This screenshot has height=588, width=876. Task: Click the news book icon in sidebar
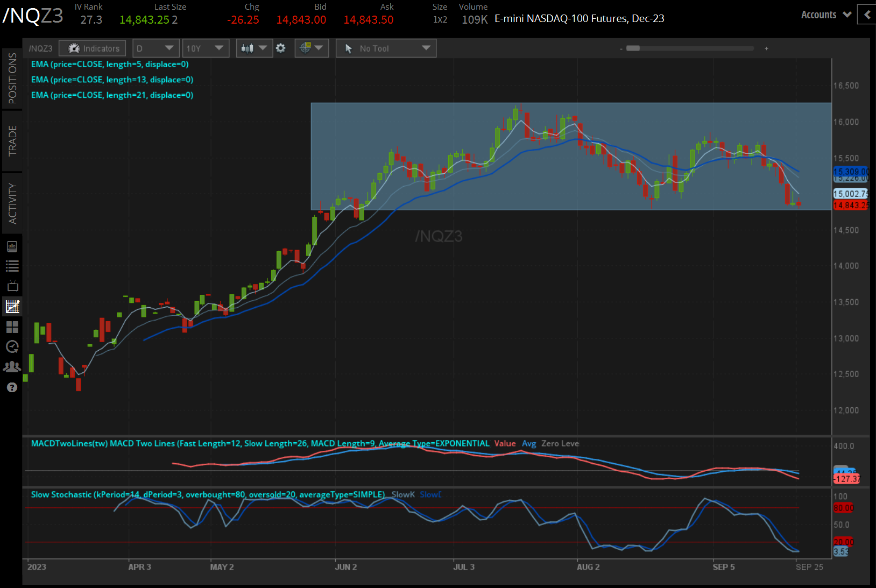tap(12, 246)
